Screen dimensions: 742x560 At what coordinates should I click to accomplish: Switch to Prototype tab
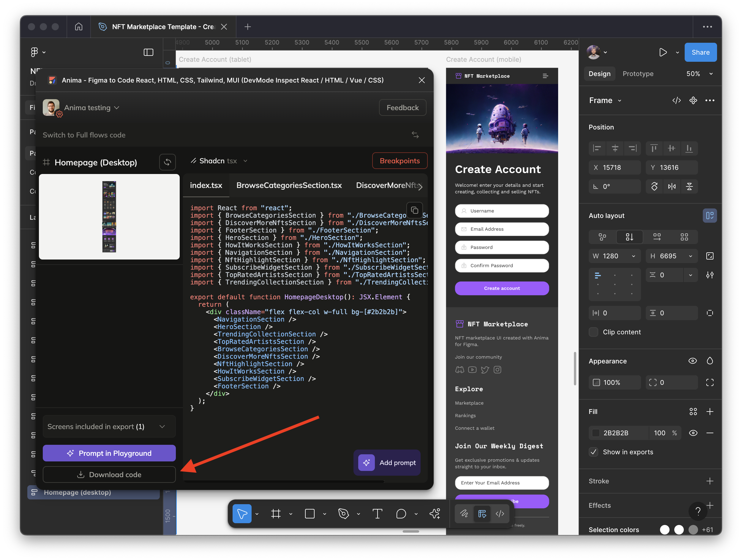tap(638, 74)
